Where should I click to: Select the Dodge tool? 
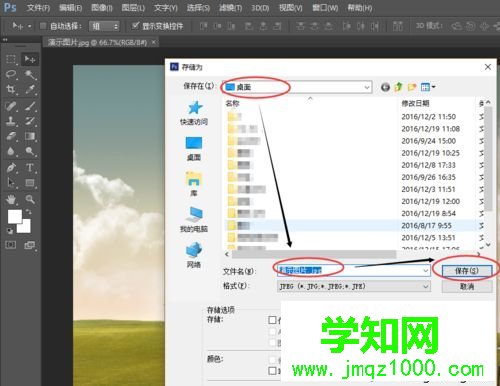(30, 151)
